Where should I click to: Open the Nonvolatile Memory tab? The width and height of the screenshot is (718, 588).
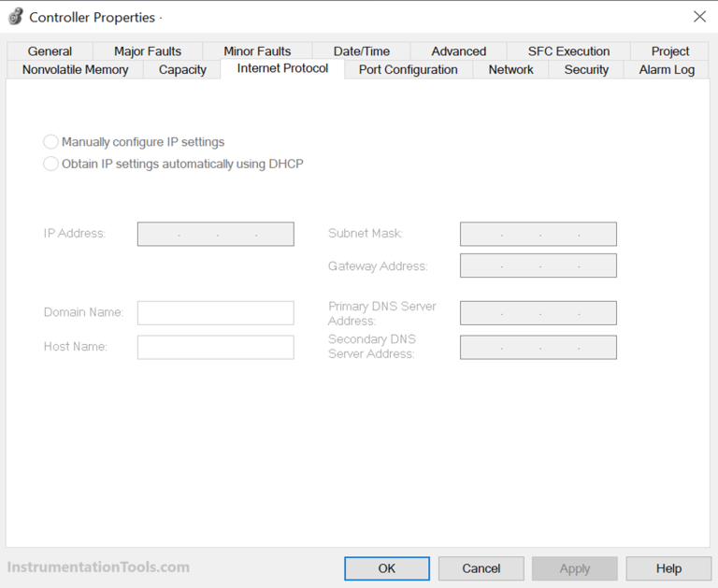click(75, 69)
